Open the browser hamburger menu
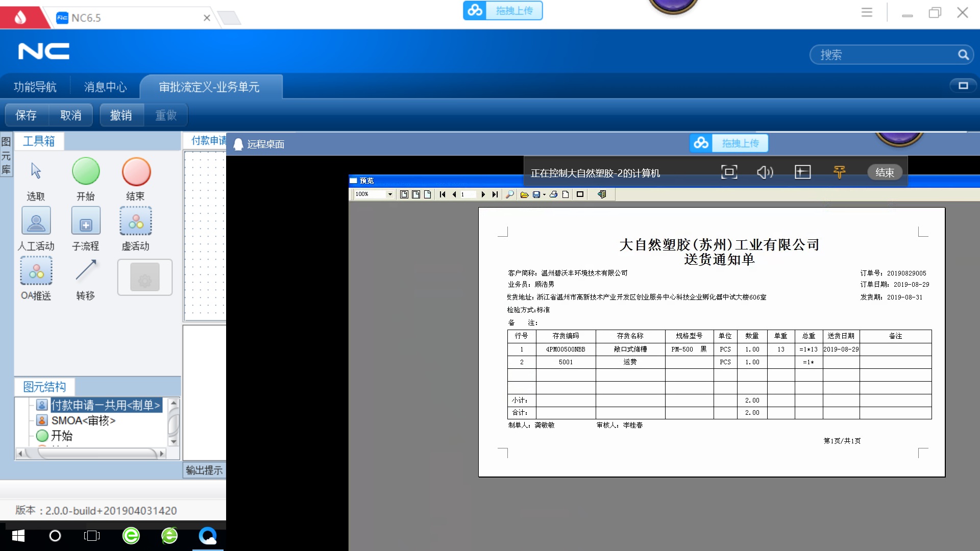The width and height of the screenshot is (980, 551). tap(867, 12)
